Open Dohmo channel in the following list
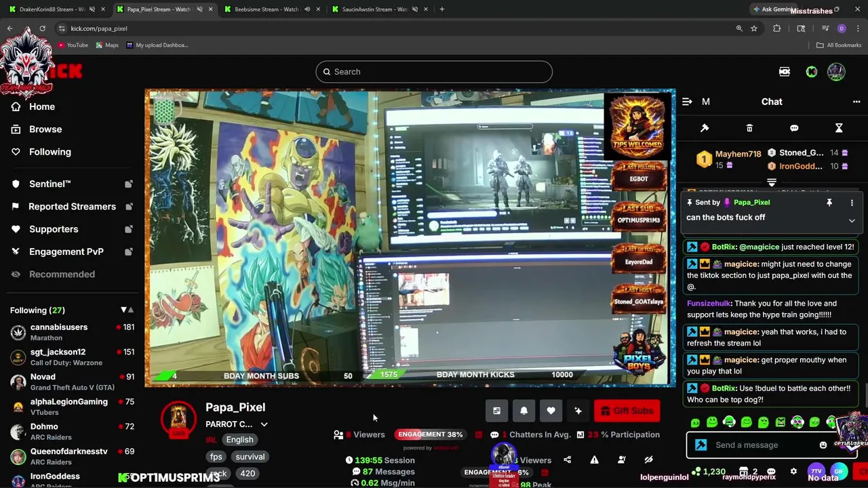Image resolution: width=868 pixels, height=488 pixels. click(72, 432)
